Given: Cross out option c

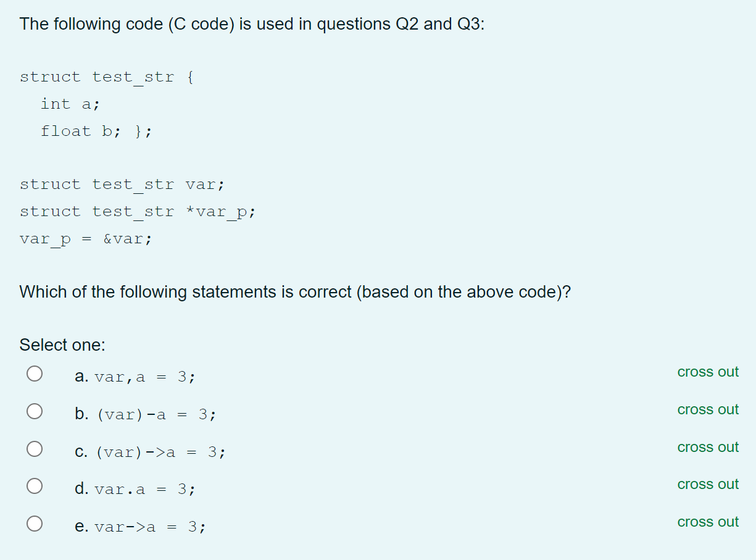Looking at the screenshot, I should pos(708,447).
